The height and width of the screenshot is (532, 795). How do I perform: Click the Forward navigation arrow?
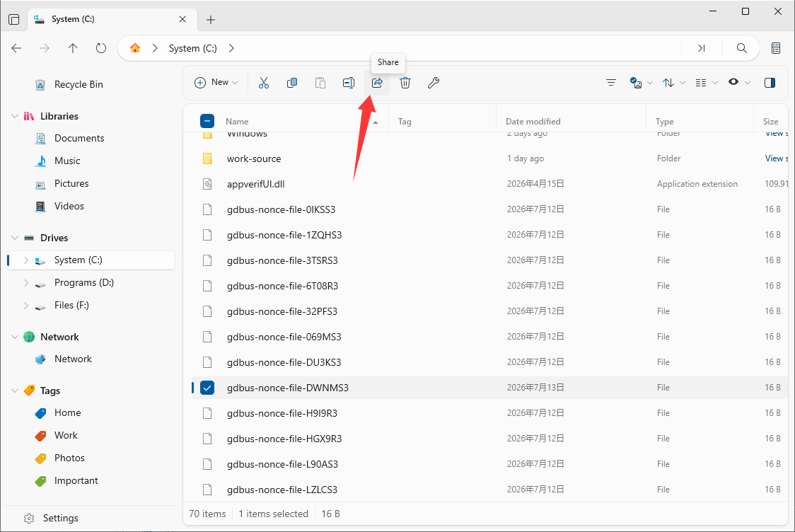[45, 48]
